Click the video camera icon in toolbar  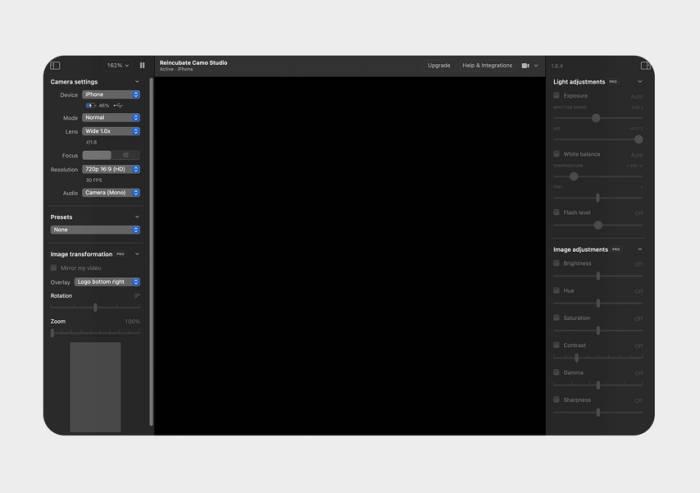[525, 65]
